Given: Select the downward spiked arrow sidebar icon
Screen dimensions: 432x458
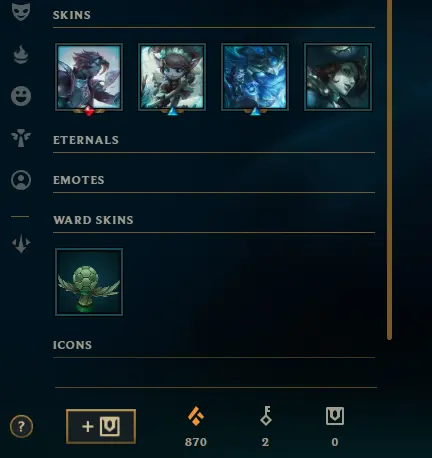Looking at the screenshot, I should pyautogui.click(x=21, y=243).
